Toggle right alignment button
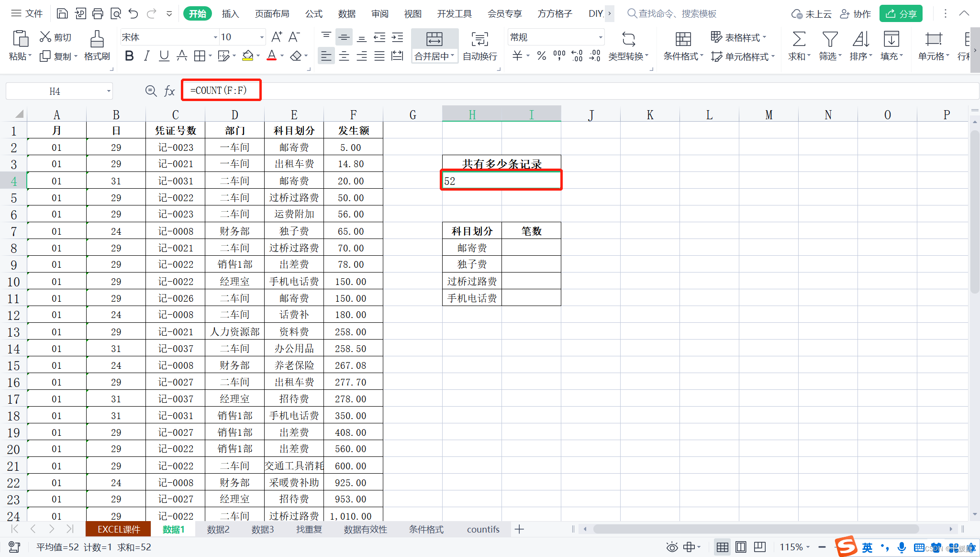Screen dimensions: 980x557 click(x=362, y=56)
